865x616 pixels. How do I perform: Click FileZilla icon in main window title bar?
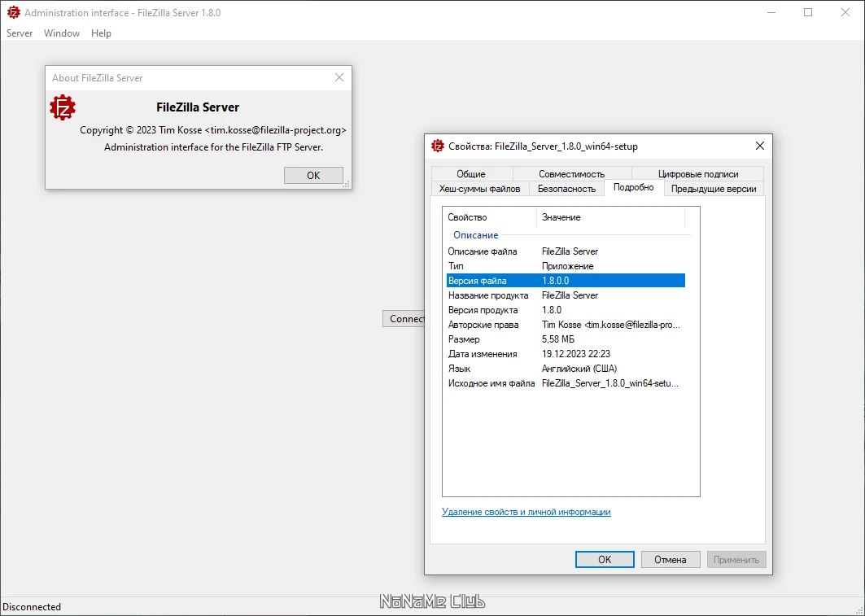13,12
